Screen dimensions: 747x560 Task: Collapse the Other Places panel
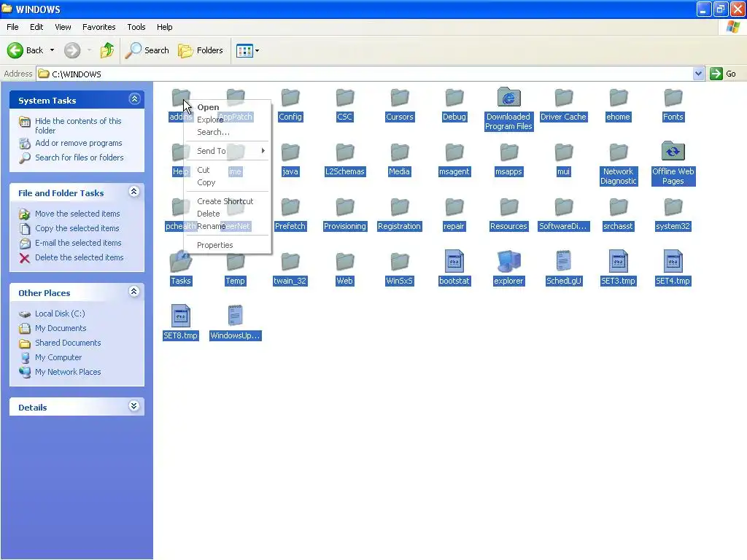(134, 292)
